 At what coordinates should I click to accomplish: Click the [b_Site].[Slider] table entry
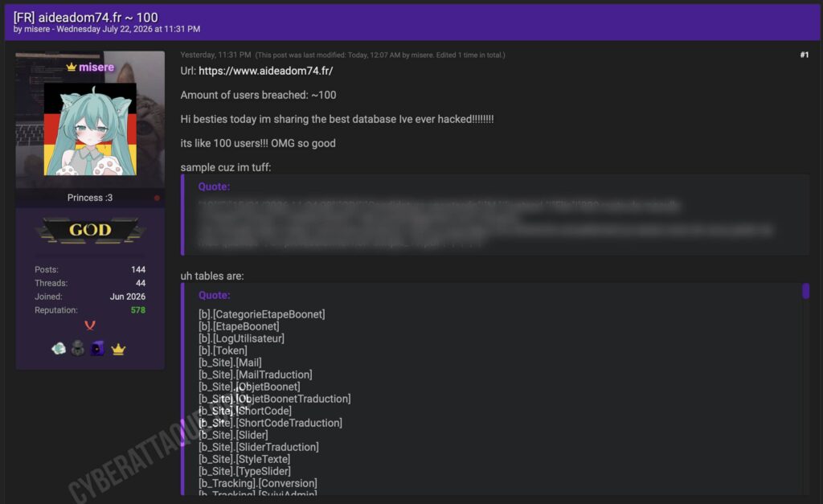(x=233, y=435)
